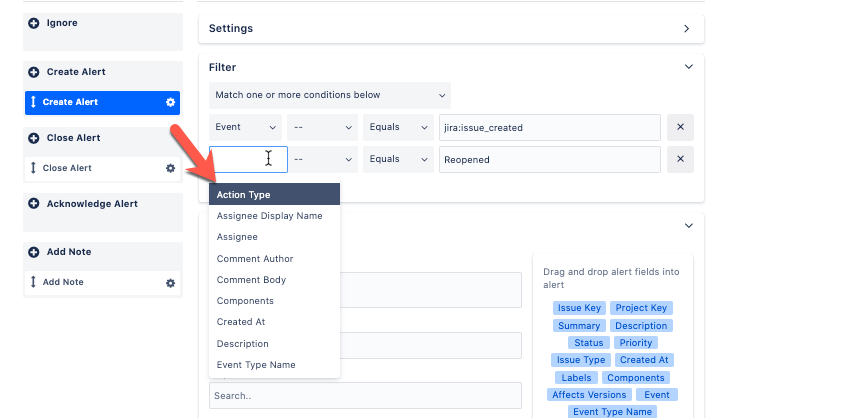This screenshot has width=843, height=418.
Task: Click the plus icon beside Acknowledge Alert
Action: [34, 204]
